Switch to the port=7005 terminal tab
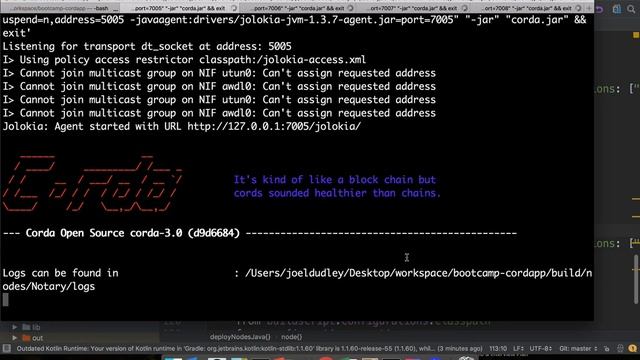This screenshot has width=640, height=360. click(x=180, y=8)
